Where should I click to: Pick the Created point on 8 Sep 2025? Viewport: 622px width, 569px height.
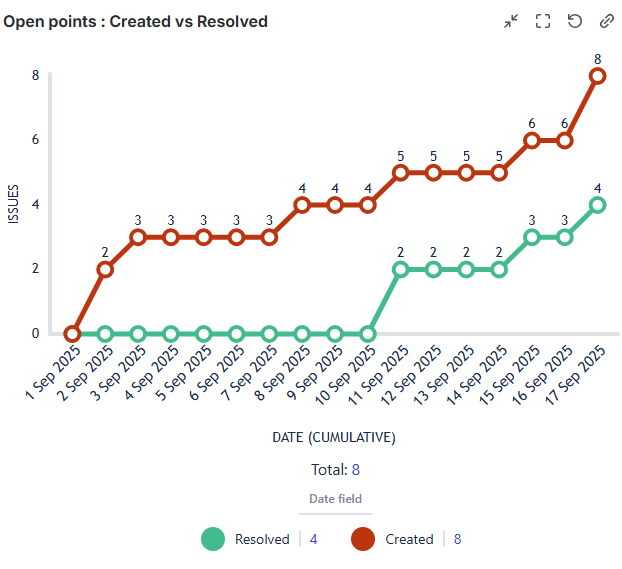302,205
